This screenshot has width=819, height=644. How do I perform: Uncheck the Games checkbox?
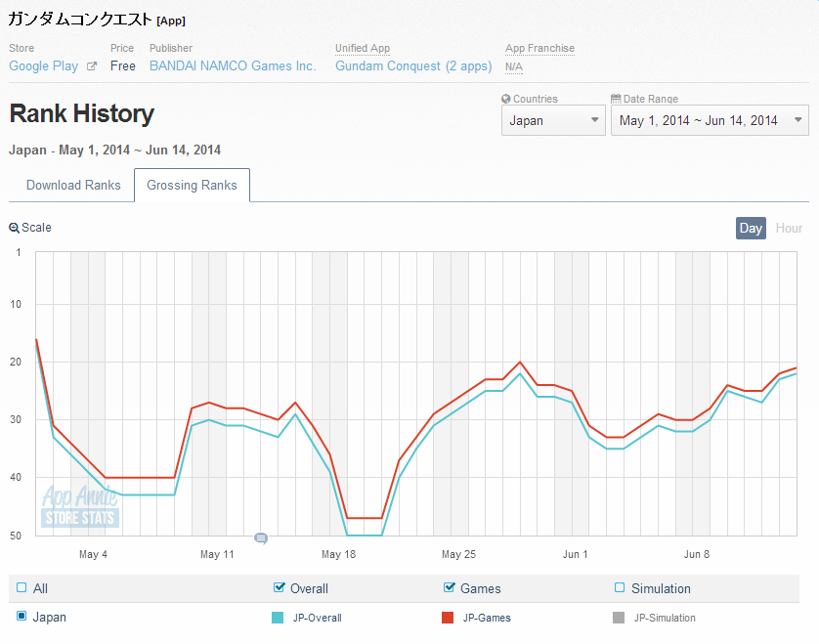(450, 588)
